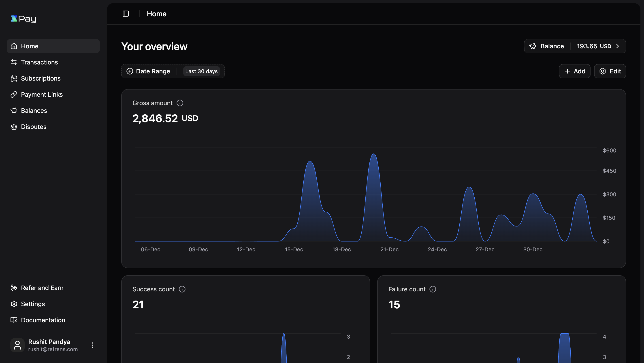
Task: Open the Date Range selector
Action: tap(148, 71)
